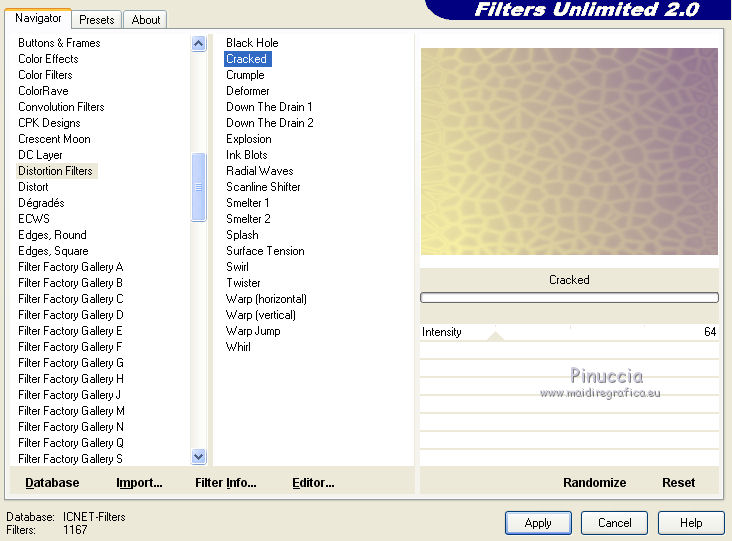This screenshot has width=732, height=541.
Task: Choose the Black Hole filter
Action: pos(252,43)
